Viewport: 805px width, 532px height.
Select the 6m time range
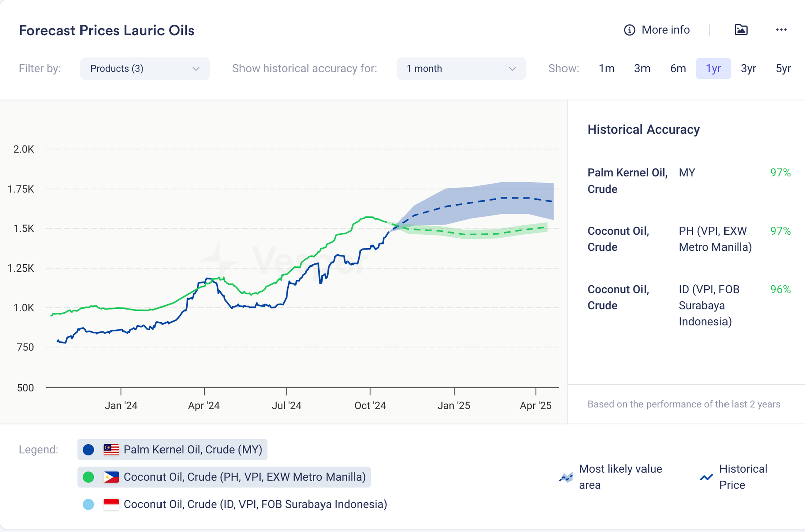(678, 69)
